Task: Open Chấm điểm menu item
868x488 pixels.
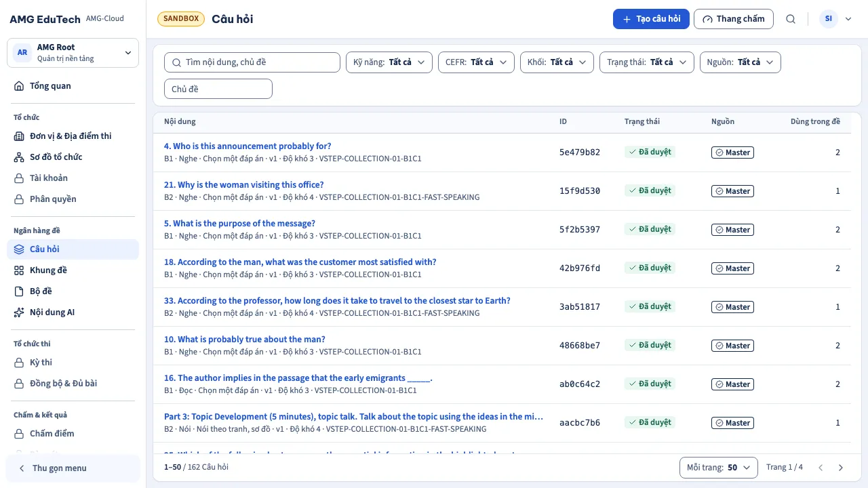Action: (73, 434)
